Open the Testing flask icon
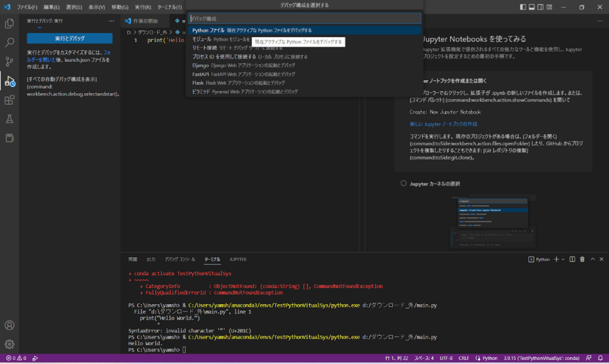 coord(10,119)
